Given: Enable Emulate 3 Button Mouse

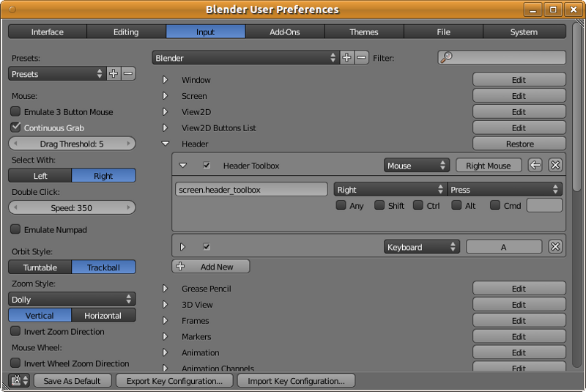Looking at the screenshot, I should pyautogui.click(x=15, y=111).
